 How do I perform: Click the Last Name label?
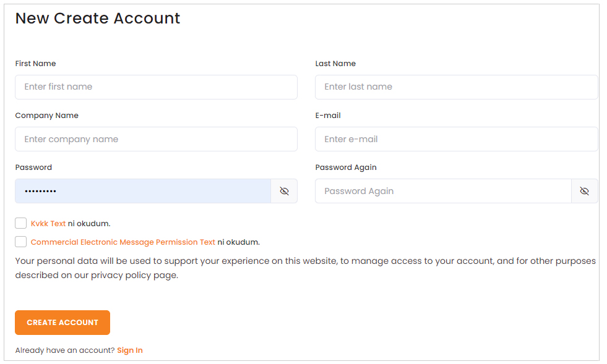(x=335, y=64)
